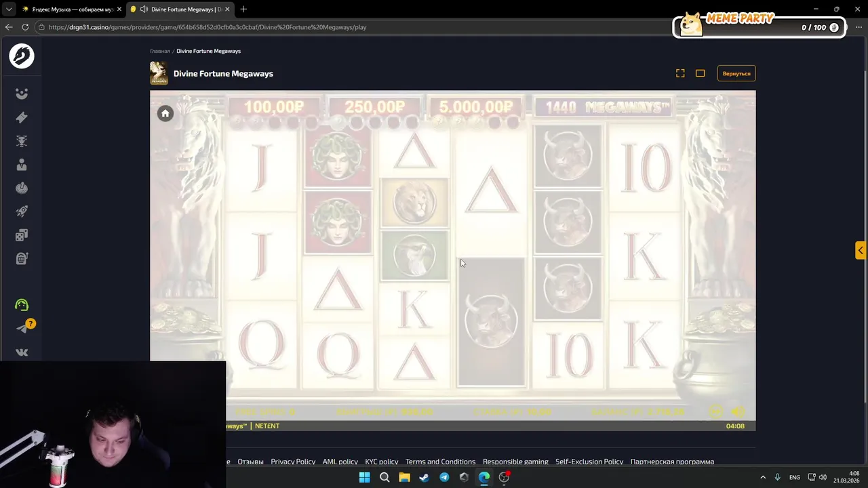This screenshot has height=488, width=868.
Task: Select Divine Fortune Megaways browser tab
Action: coord(180,9)
